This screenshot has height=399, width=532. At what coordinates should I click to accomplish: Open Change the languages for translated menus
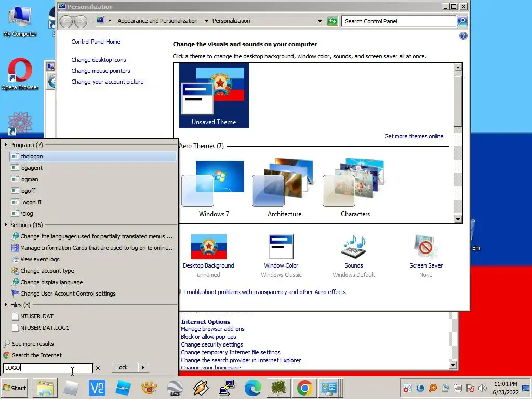click(92, 236)
